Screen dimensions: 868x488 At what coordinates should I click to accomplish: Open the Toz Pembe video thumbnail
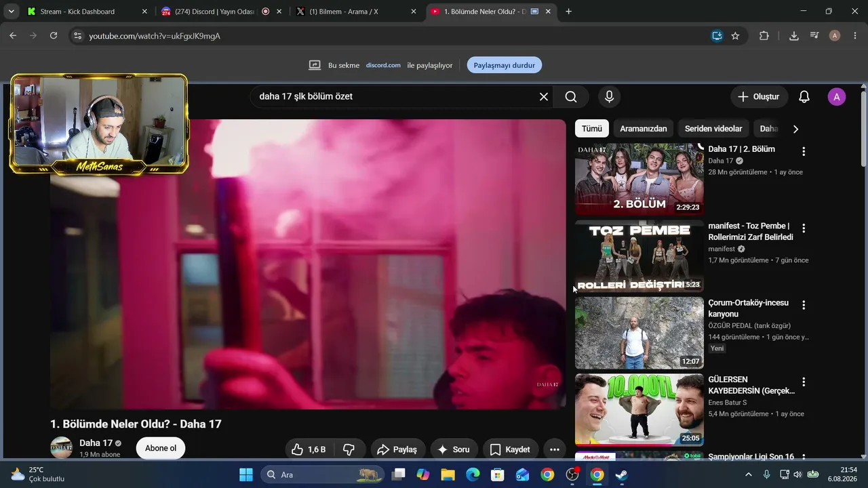[x=639, y=256]
